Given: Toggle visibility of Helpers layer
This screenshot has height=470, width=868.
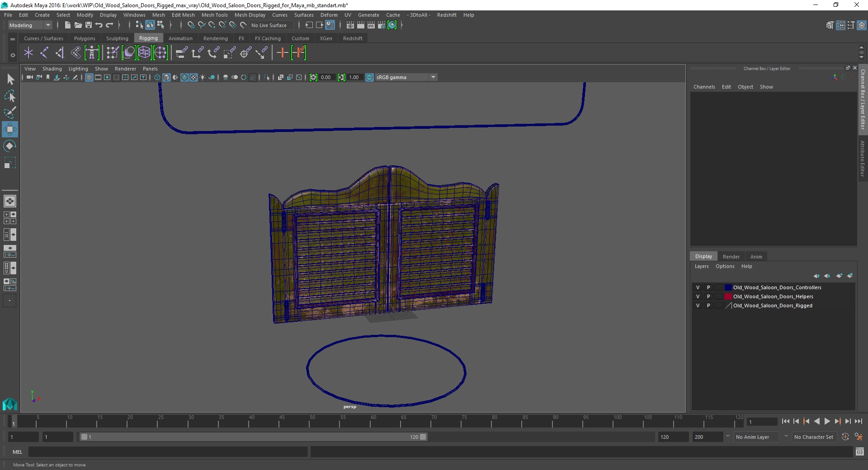Looking at the screenshot, I should (698, 296).
